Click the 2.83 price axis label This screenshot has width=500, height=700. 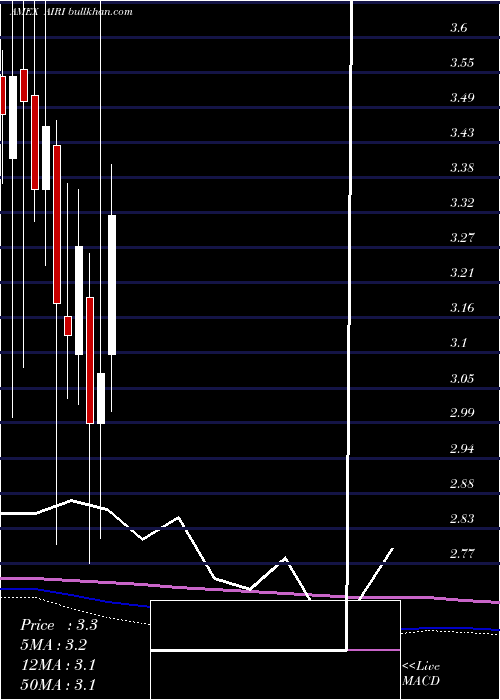click(x=462, y=519)
